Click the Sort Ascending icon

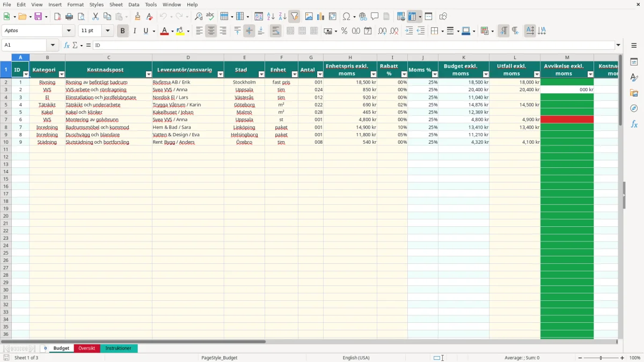[271, 17]
